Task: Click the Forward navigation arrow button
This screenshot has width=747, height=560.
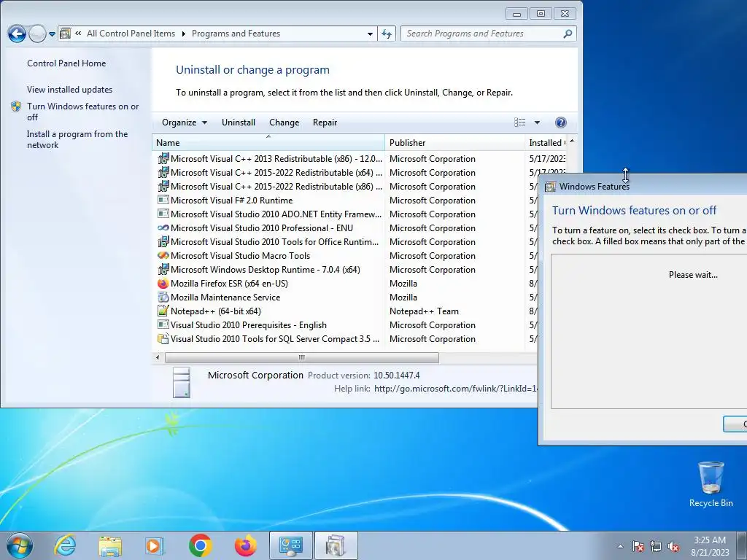Action: pos(38,34)
